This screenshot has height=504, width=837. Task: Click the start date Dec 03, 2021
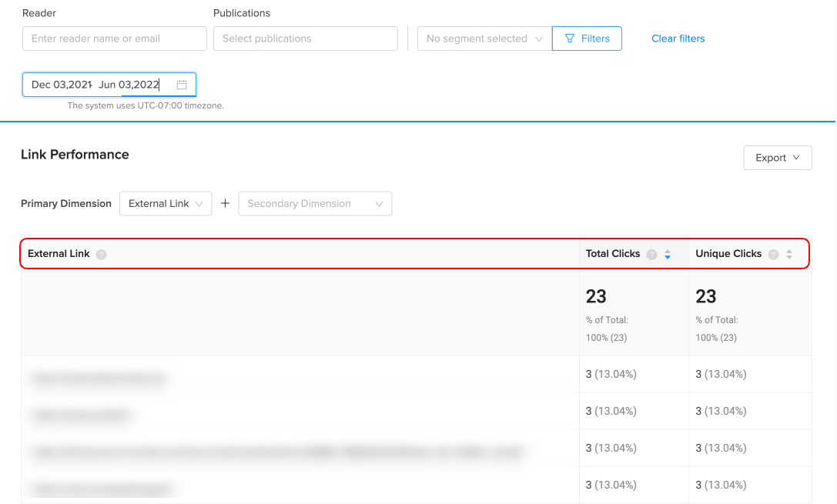click(x=60, y=85)
